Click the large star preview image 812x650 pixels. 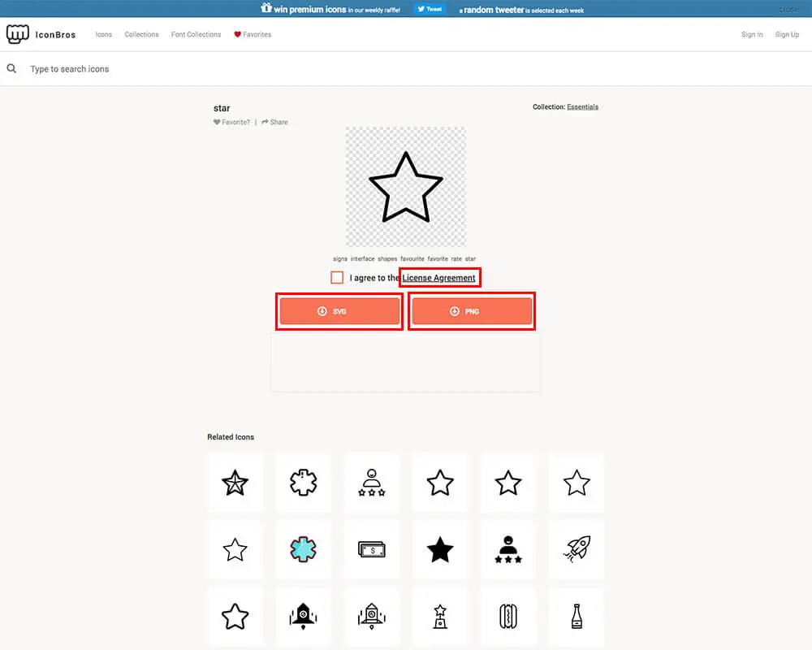[x=406, y=187]
